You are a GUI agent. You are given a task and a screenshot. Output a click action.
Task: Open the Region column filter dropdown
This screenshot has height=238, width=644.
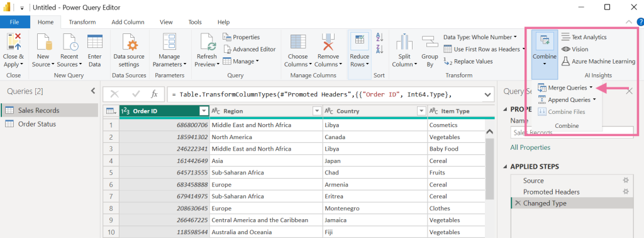pos(317,111)
